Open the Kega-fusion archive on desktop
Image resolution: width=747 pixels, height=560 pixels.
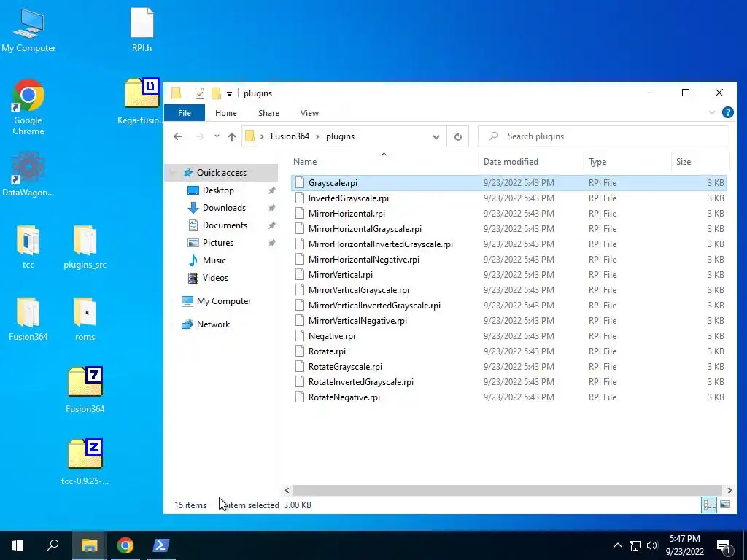(141, 101)
